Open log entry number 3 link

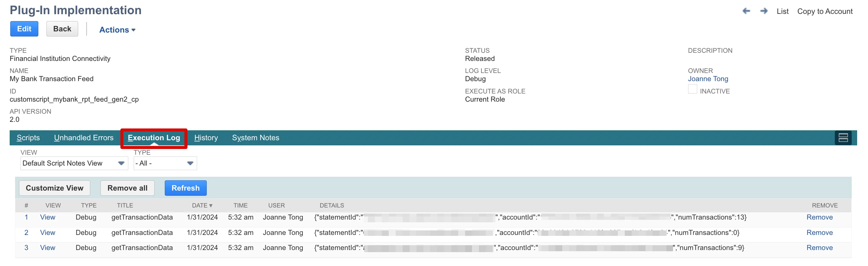pos(26,248)
